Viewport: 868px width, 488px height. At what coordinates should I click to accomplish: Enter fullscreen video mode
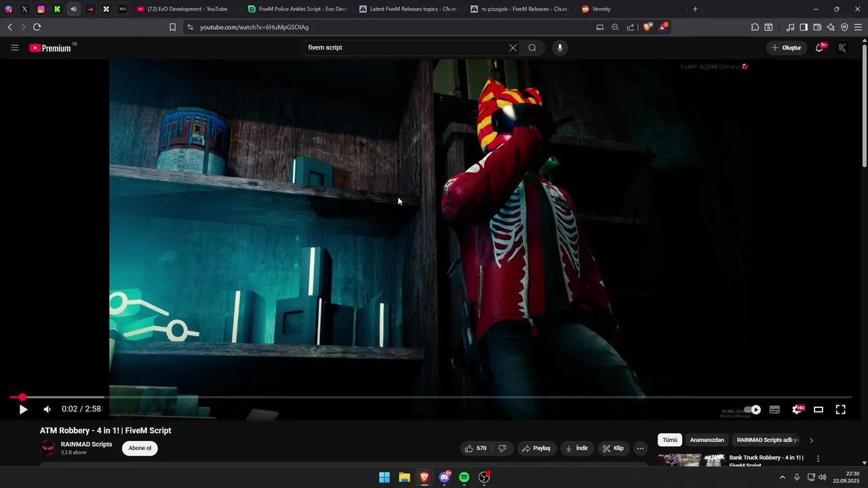[840, 409]
